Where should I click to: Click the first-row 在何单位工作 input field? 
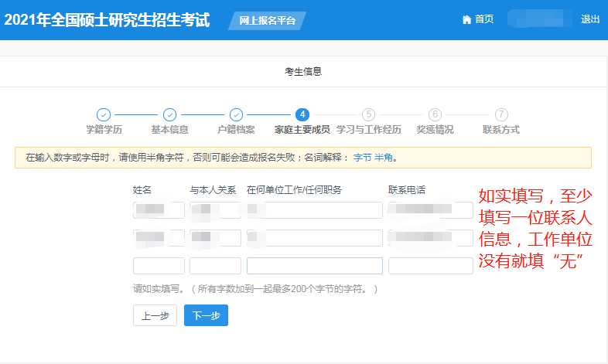coord(314,210)
